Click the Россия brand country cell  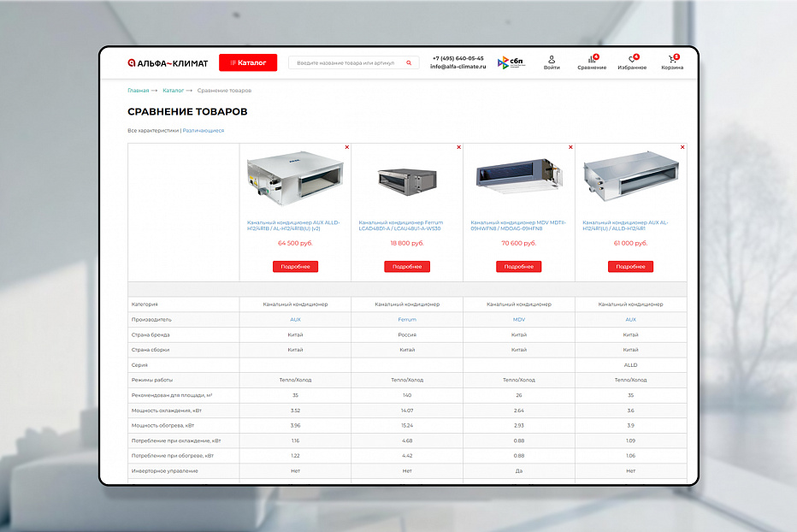(407, 334)
